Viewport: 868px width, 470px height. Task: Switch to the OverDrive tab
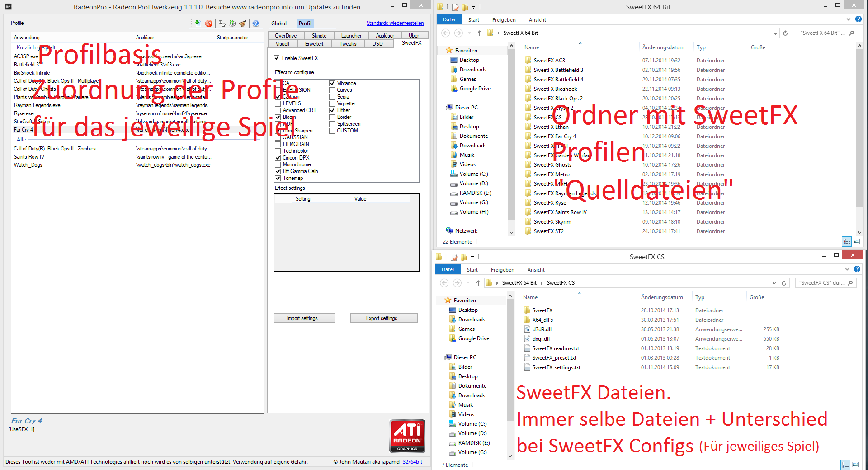pyautogui.click(x=286, y=36)
